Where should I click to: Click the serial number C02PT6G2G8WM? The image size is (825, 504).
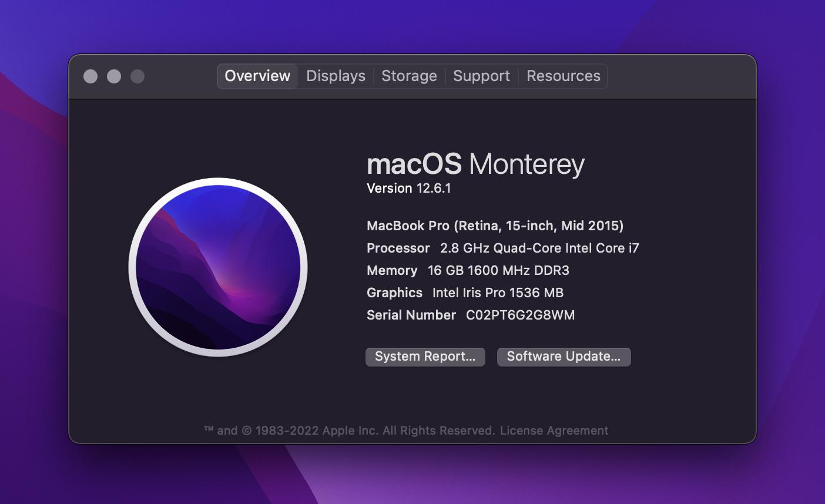coord(520,315)
